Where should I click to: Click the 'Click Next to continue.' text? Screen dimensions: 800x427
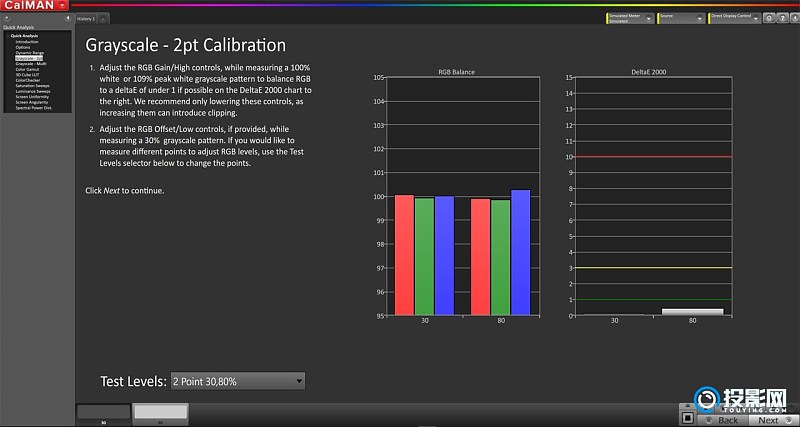pos(125,191)
